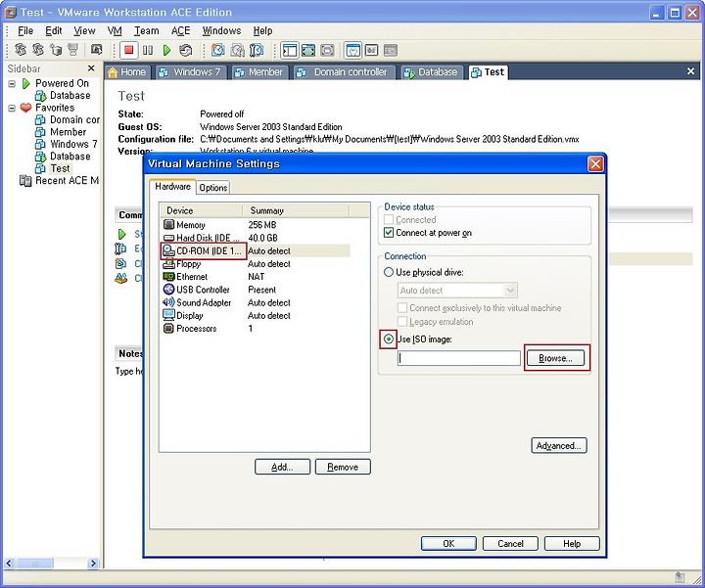
Task: Collapse the Favorites tree node
Action: (x=12, y=108)
